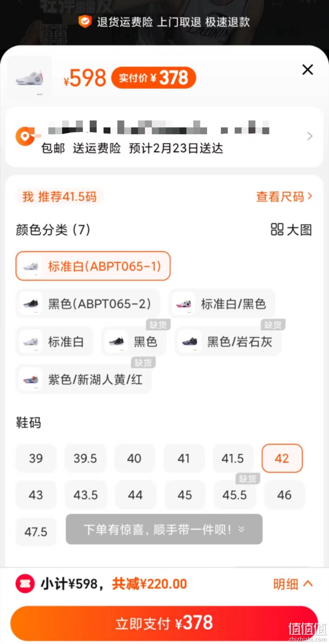Image resolution: width=329 pixels, height=644 pixels.
Task: Choose the 标准白/黑色 color option
Action: [222, 304]
